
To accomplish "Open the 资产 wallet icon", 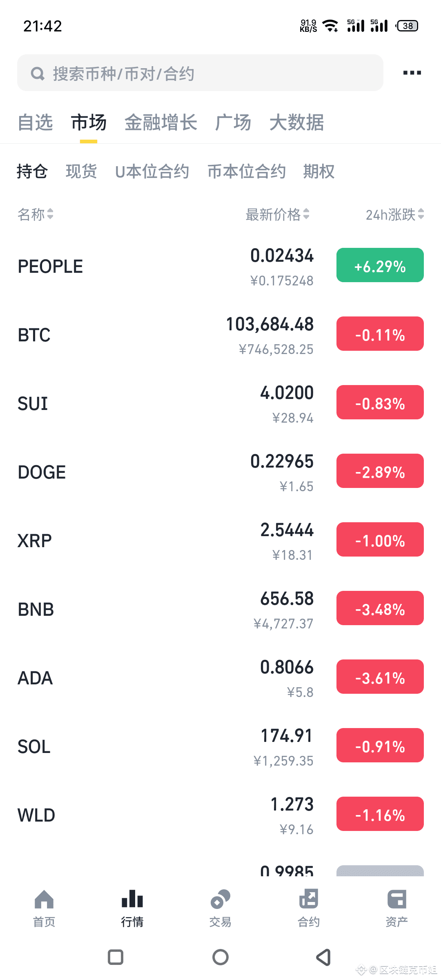I will click(397, 899).
